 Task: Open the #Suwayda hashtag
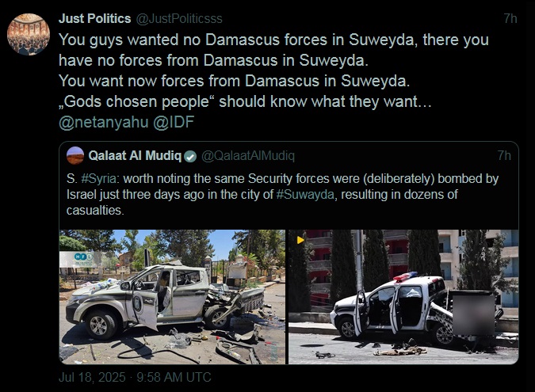tap(305, 194)
